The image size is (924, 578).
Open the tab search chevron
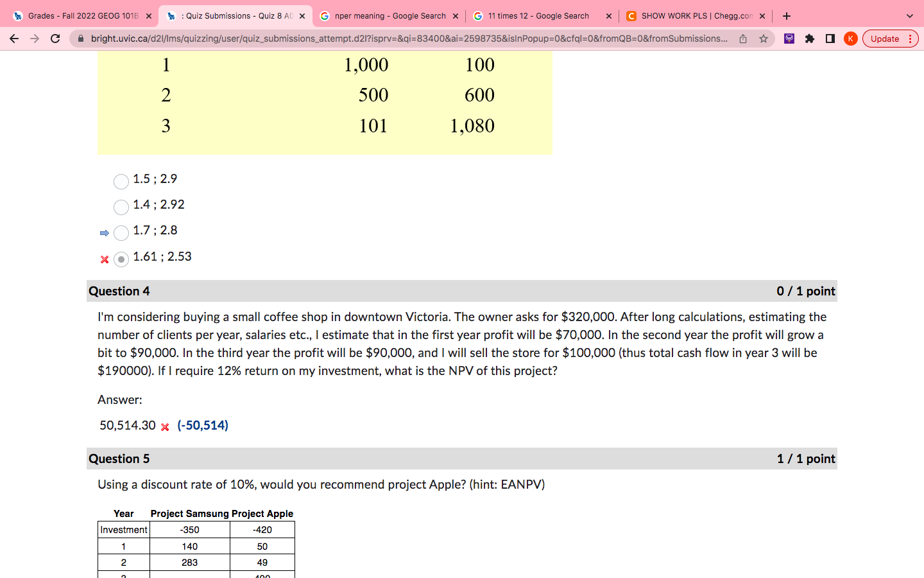pyautogui.click(x=909, y=15)
